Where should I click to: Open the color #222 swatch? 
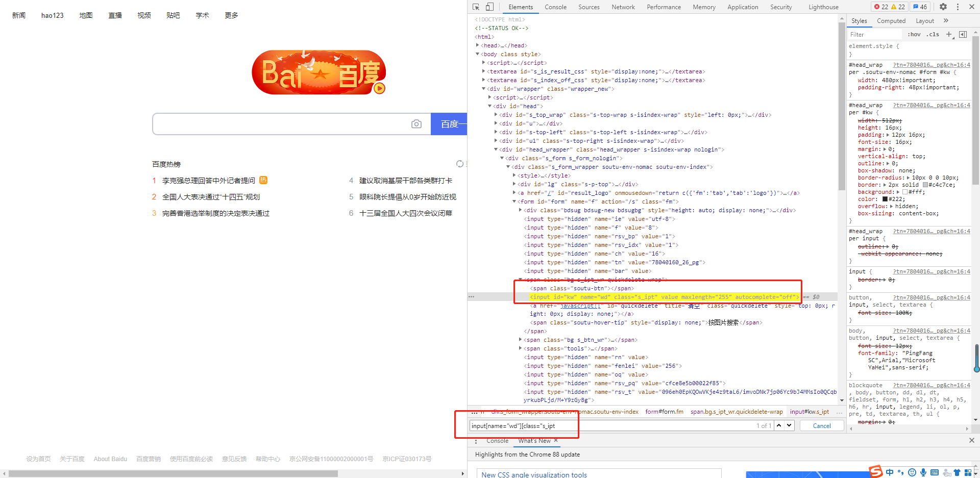[885, 199]
